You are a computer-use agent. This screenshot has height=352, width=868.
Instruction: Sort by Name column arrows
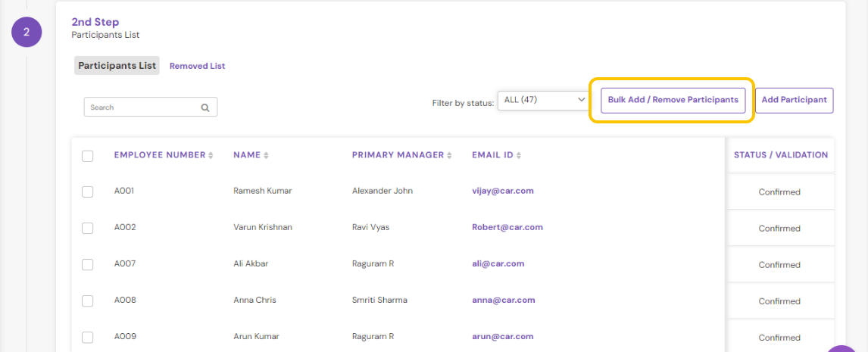(x=266, y=155)
